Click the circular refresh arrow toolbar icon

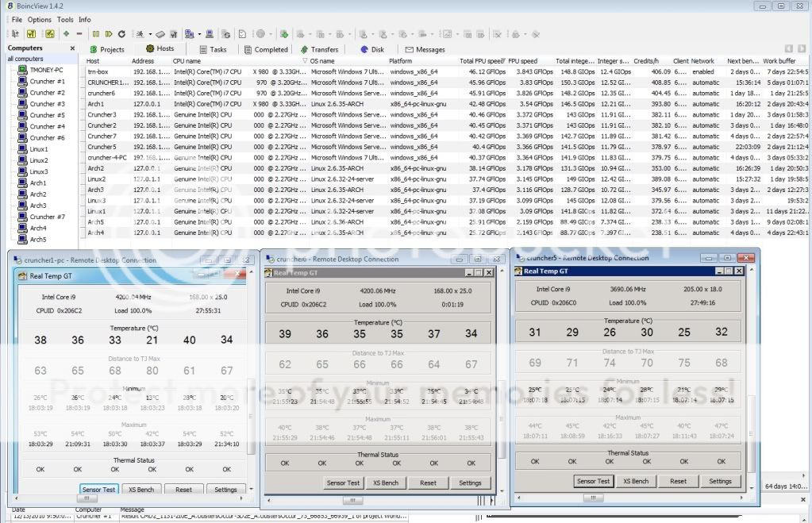(x=121, y=34)
